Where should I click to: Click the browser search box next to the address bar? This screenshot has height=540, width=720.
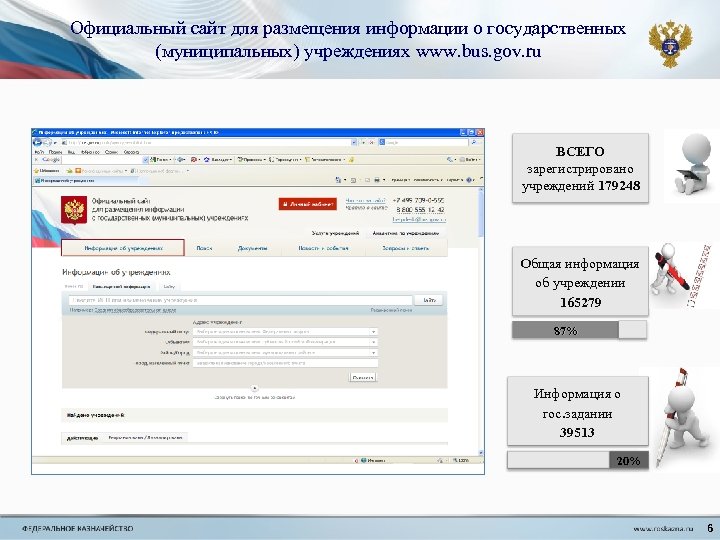pyautogui.click(x=423, y=142)
